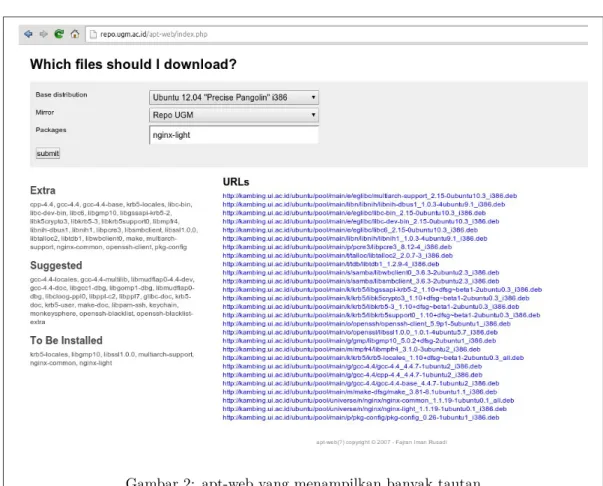
Task: Click the 'Which files should I download?' heading
Action: click(x=133, y=64)
